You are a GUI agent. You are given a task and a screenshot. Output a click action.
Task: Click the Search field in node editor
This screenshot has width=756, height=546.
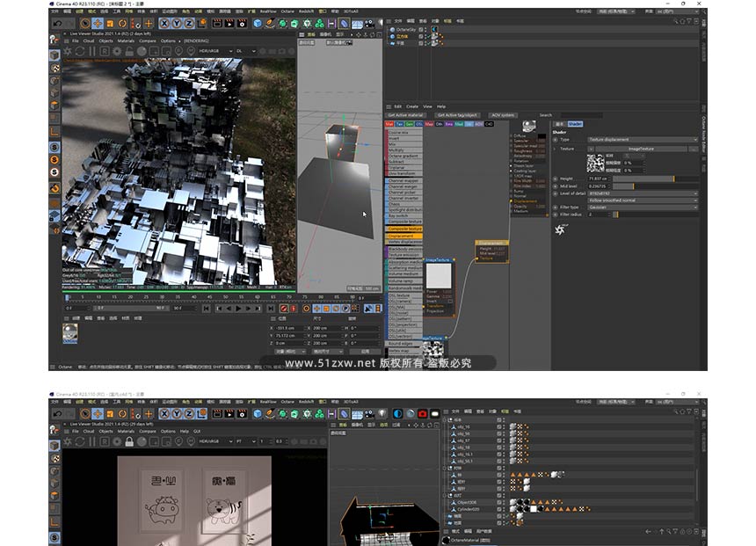(x=581, y=115)
